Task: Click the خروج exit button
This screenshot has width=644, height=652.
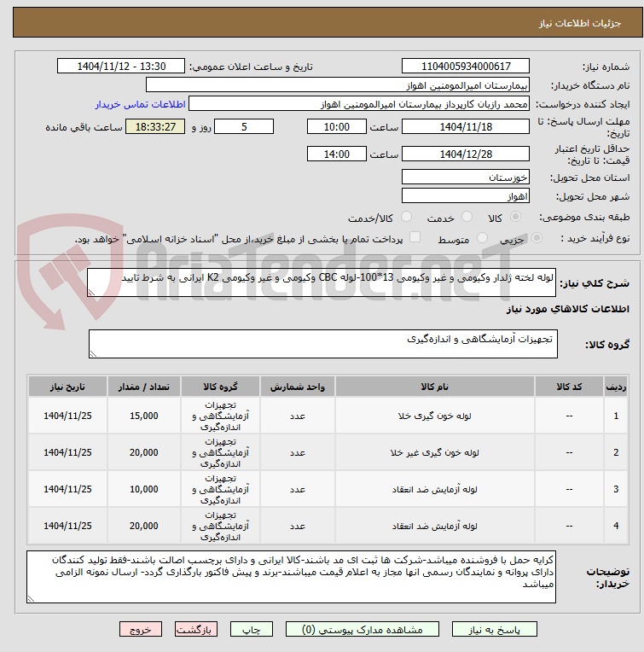Action: point(141,629)
